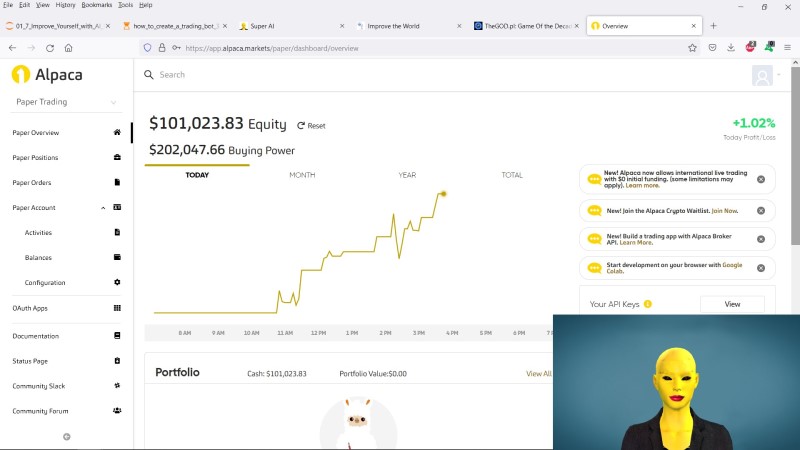
Task: Dismiss the Google Colab notice
Action: click(761, 268)
